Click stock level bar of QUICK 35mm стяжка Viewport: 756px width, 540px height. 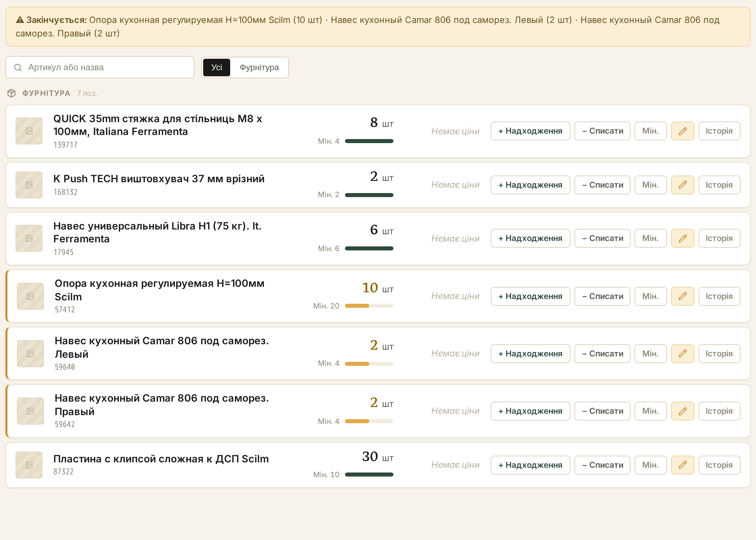point(369,141)
